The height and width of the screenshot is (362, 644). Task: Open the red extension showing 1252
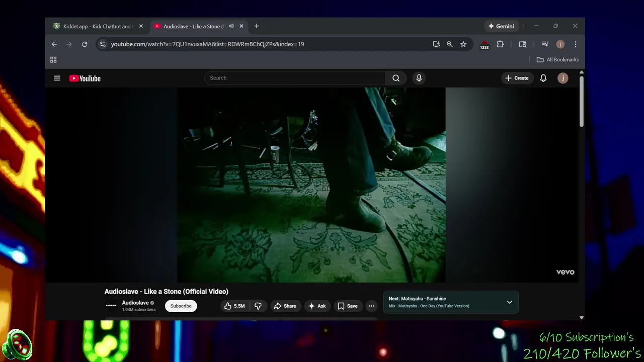[484, 45]
